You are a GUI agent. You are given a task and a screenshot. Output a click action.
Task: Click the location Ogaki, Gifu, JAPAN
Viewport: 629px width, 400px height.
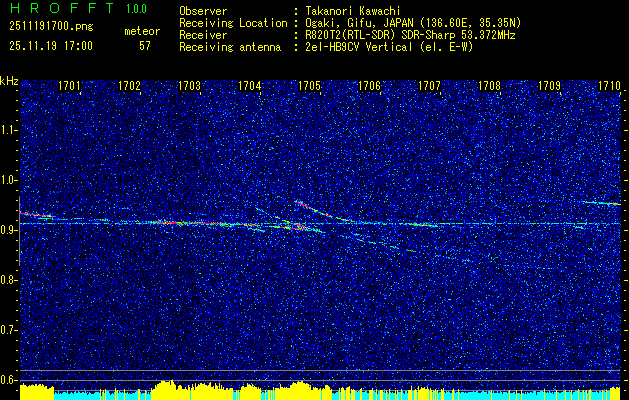358,23
